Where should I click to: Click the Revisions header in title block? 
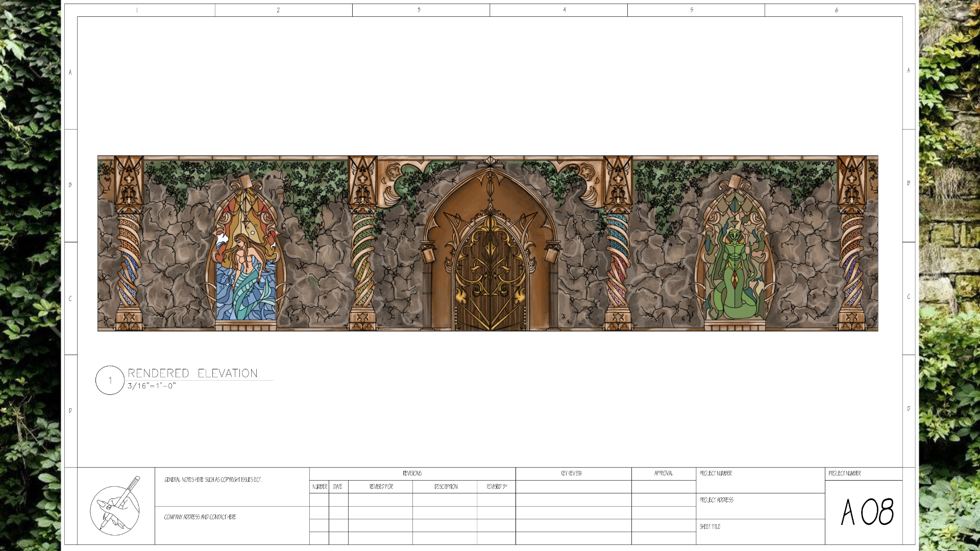pos(412,473)
